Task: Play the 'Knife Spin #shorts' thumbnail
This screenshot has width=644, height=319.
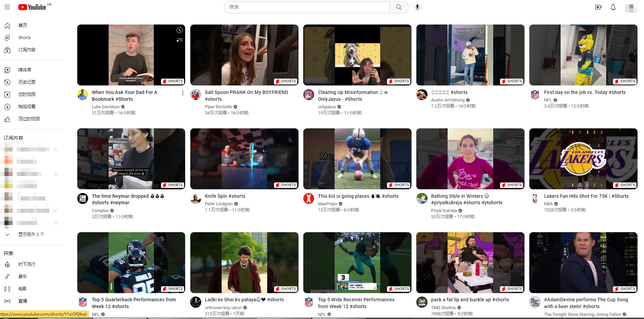Action: coord(244,159)
